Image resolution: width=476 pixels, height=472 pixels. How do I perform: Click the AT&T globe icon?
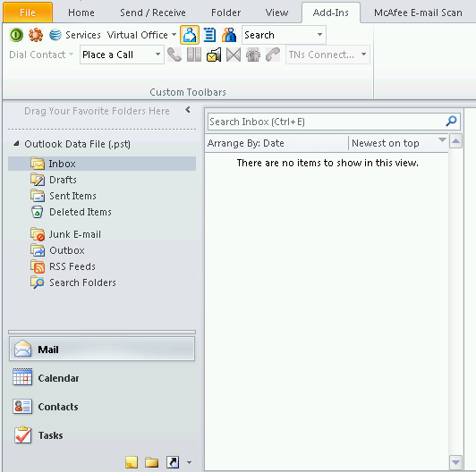click(x=55, y=35)
